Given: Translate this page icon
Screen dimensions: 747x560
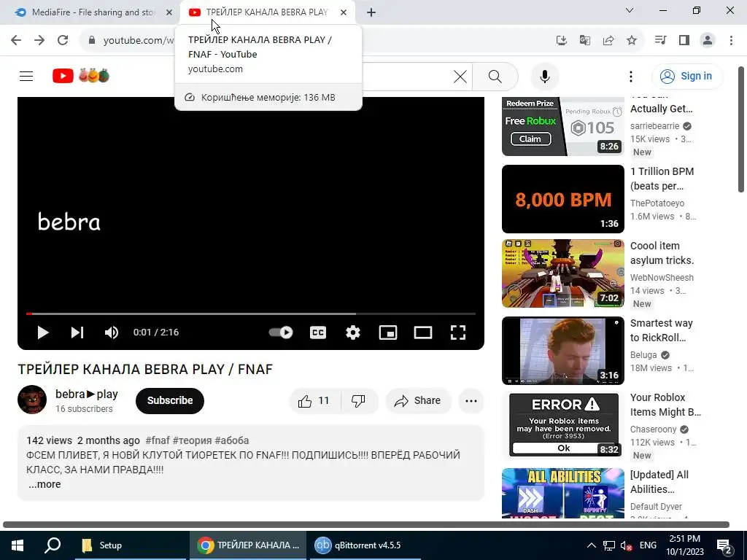Looking at the screenshot, I should (585, 41).
